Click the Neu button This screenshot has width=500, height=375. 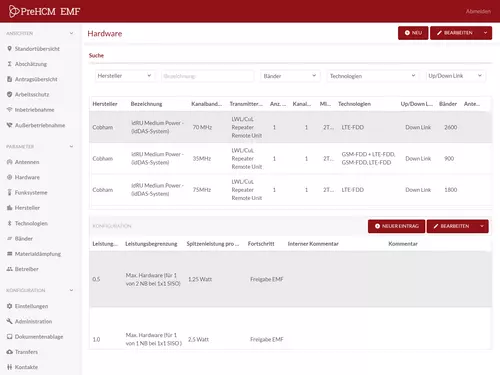[x=413, y=33]
